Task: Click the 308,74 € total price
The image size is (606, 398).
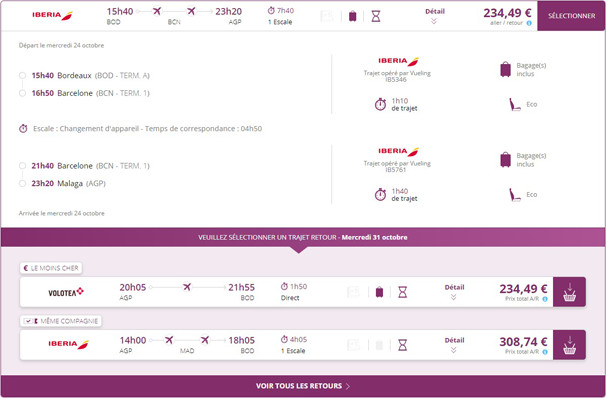Action: pos(523,342)
